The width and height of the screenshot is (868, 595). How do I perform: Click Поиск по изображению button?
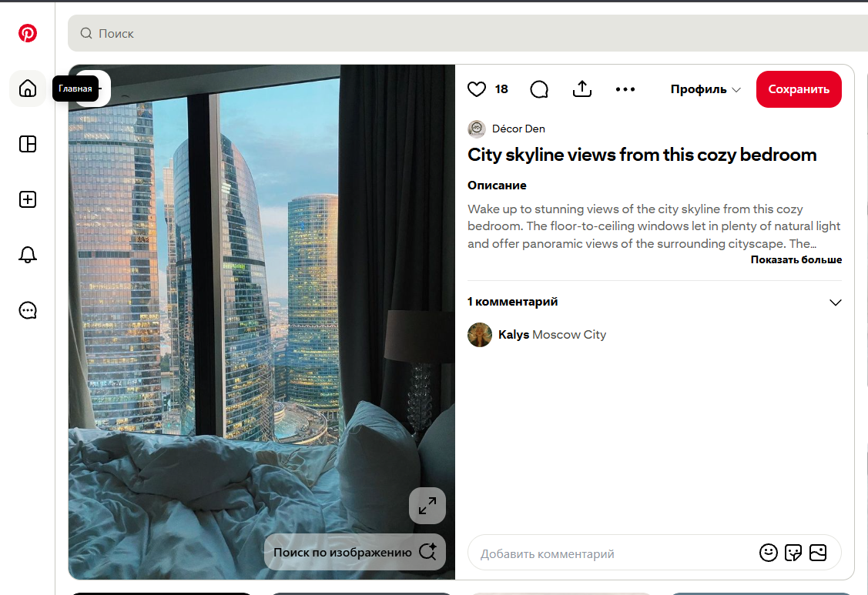[x=355, y=552]
